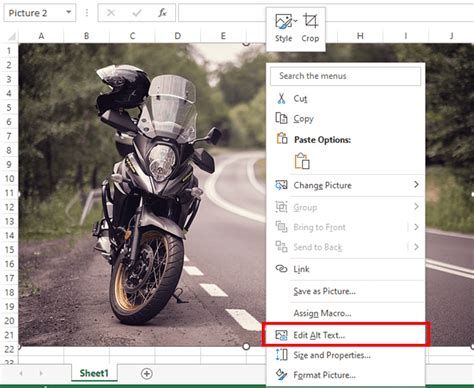
Task: Click the Copy icon in context menu
Action: point(281,118)
